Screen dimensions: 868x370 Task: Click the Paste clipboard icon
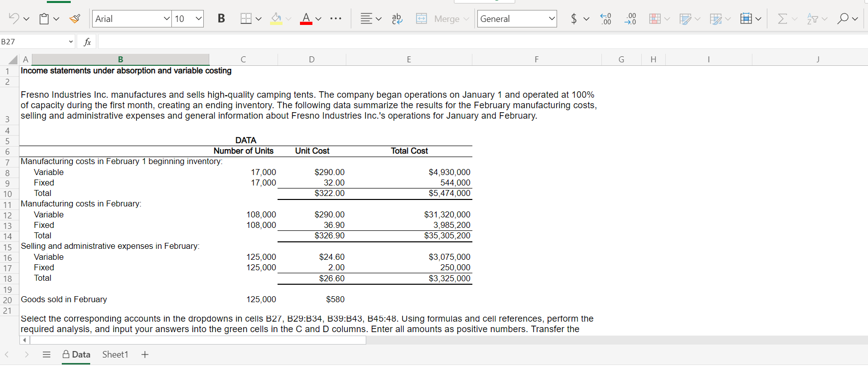(x=44, y=19)
